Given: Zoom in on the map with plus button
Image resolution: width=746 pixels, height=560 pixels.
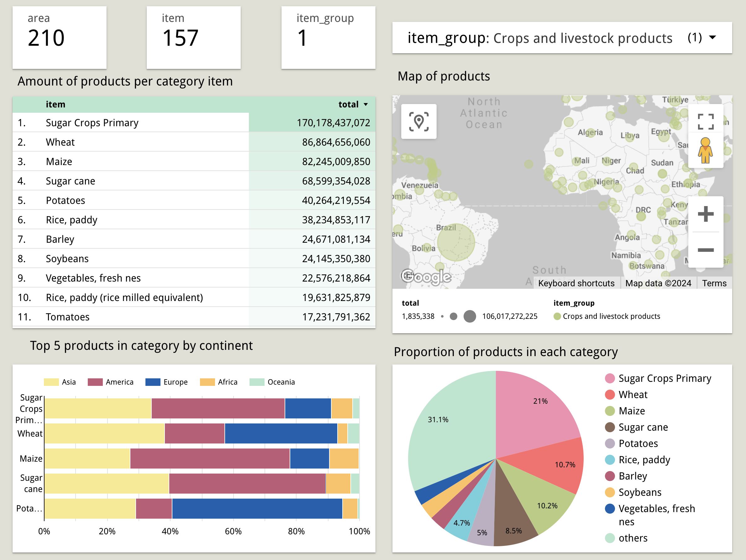Looking at the screenshot, I should (x=706, y=214).
